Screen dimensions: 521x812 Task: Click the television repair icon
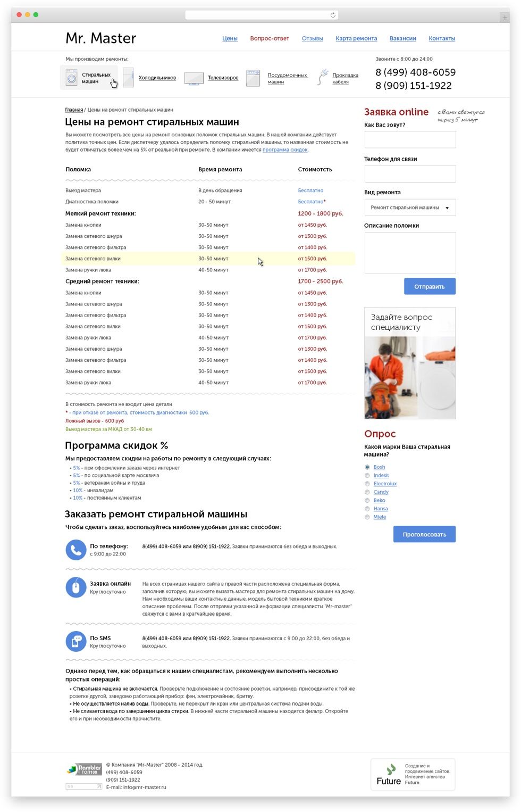point(194,78)
